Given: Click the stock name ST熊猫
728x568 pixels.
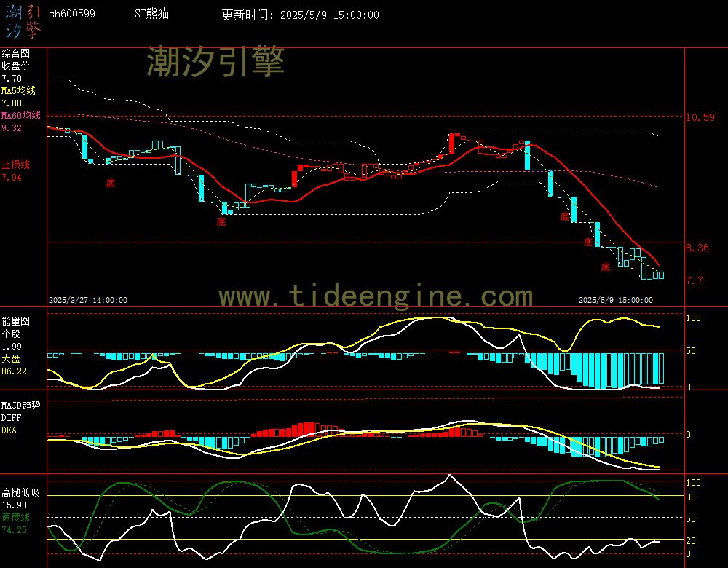Looking at the screenshot, I should 152,14.
